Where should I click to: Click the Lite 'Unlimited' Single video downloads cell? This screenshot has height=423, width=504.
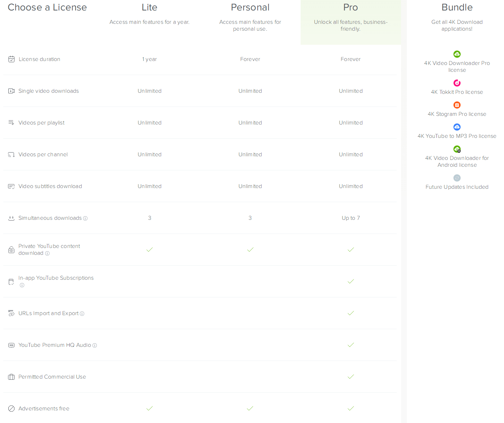point(150,91)
